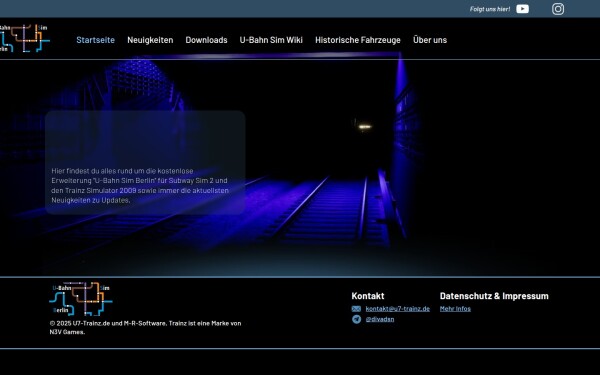Click the 'Folgt uns hier!' text
Viewport: 600px width, 375px height.
point(490,9)
